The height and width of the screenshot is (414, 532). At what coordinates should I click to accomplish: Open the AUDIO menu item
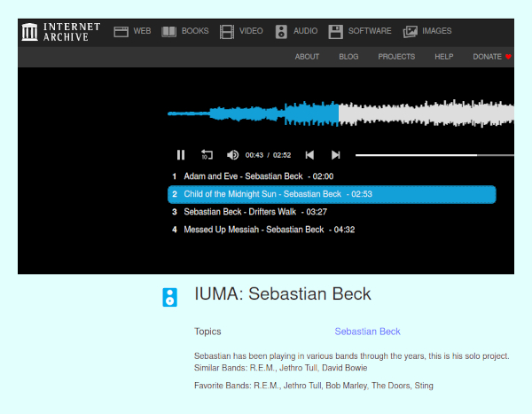[x=305, y=31]
